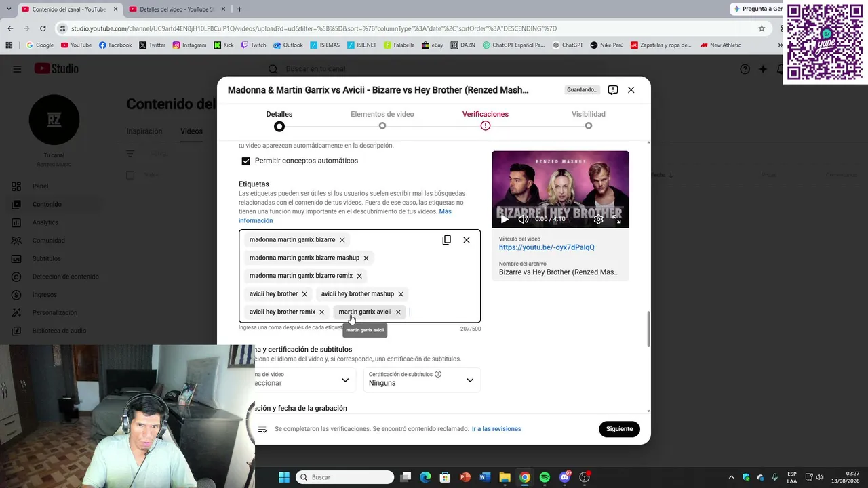Screen dimensions: 868x488
Task: Delete the 'avicii hey brother mashup' tag chip
Action: [401, 294]
